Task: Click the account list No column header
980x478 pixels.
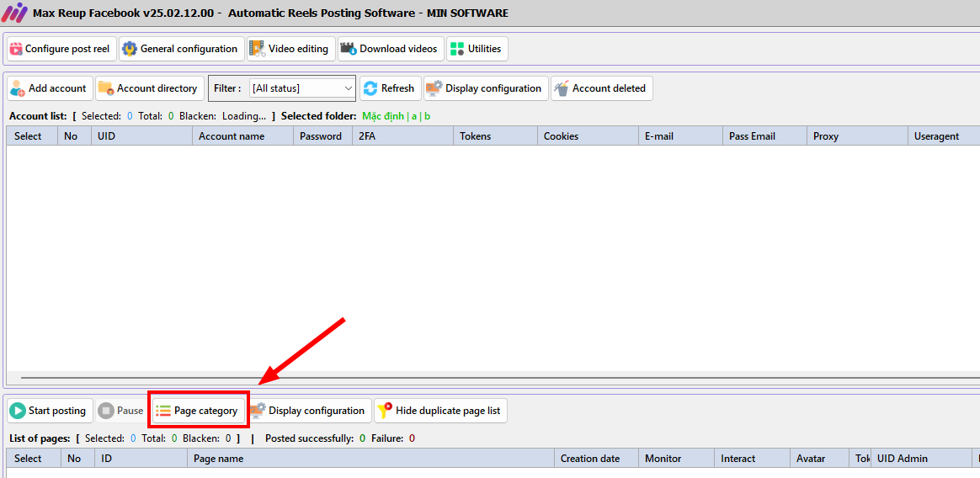Action: coord(74,136)
